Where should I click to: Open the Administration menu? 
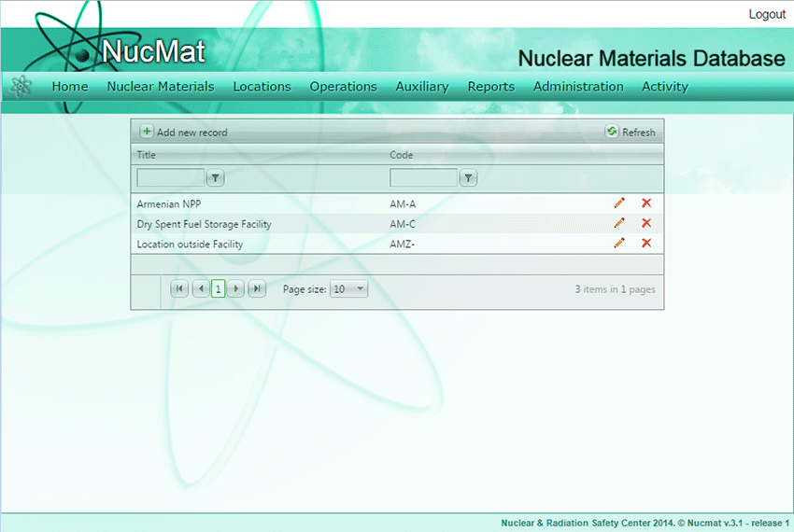coord(578,87)
